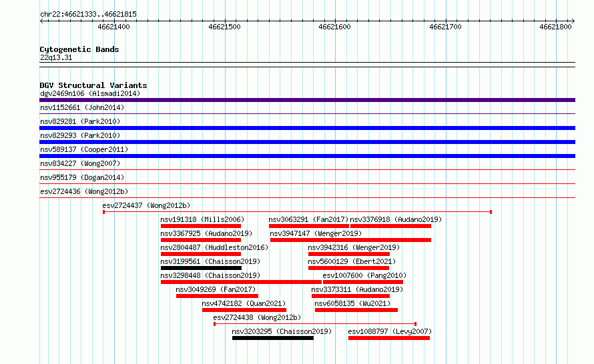Screen dimensions: 594x364
Task: Click the esv2724438 (Wong2012b) label
Action: (257, 317)
